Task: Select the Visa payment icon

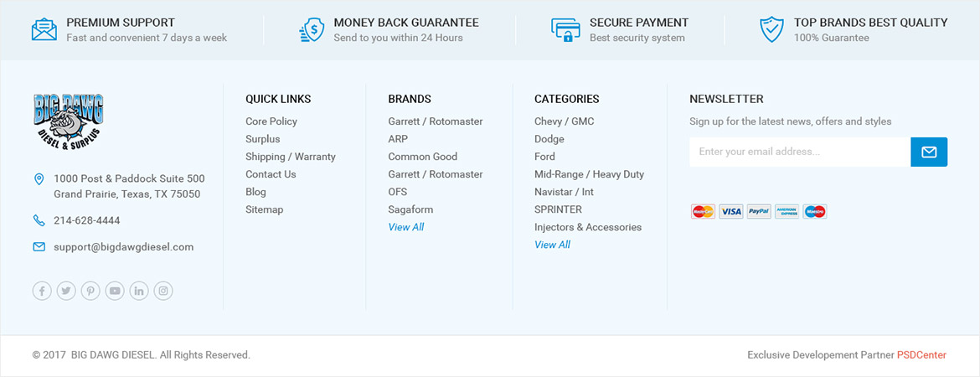Action: pos(730,211)
